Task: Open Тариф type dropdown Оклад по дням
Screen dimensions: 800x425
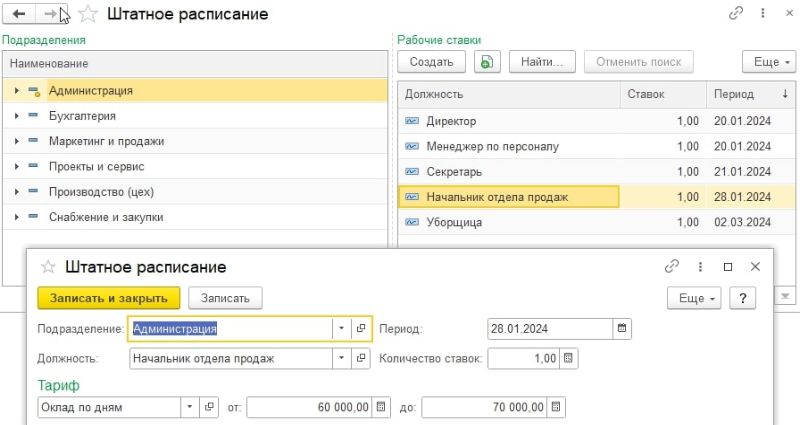Action: click(x=189, y=407)
